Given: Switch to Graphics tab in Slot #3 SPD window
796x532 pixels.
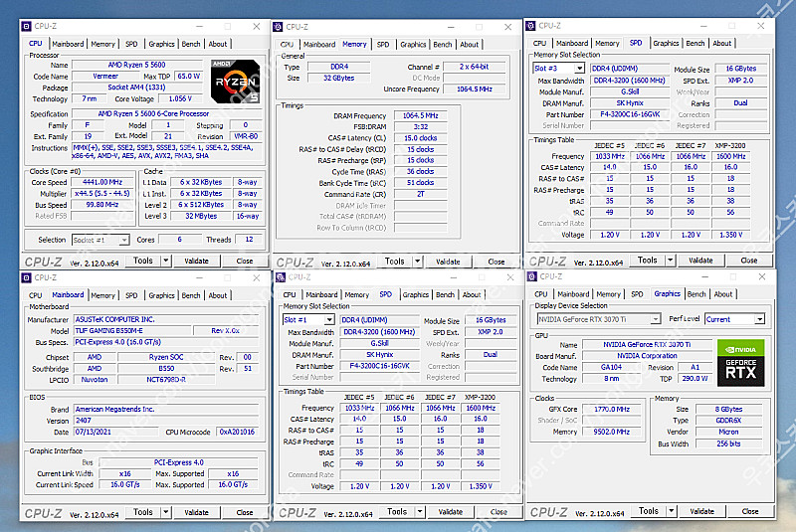Looking at the screenshot, I should pyautogui.click(x=666, y=43).
